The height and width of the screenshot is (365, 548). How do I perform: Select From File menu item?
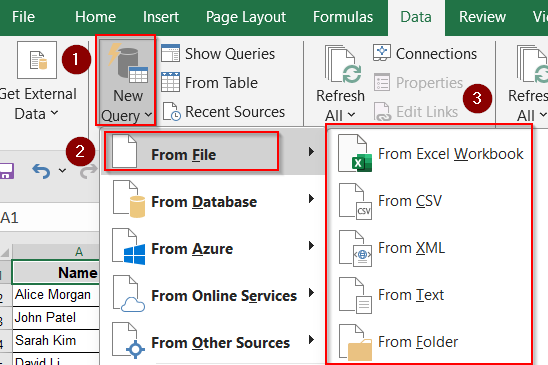tap(213, 152)
